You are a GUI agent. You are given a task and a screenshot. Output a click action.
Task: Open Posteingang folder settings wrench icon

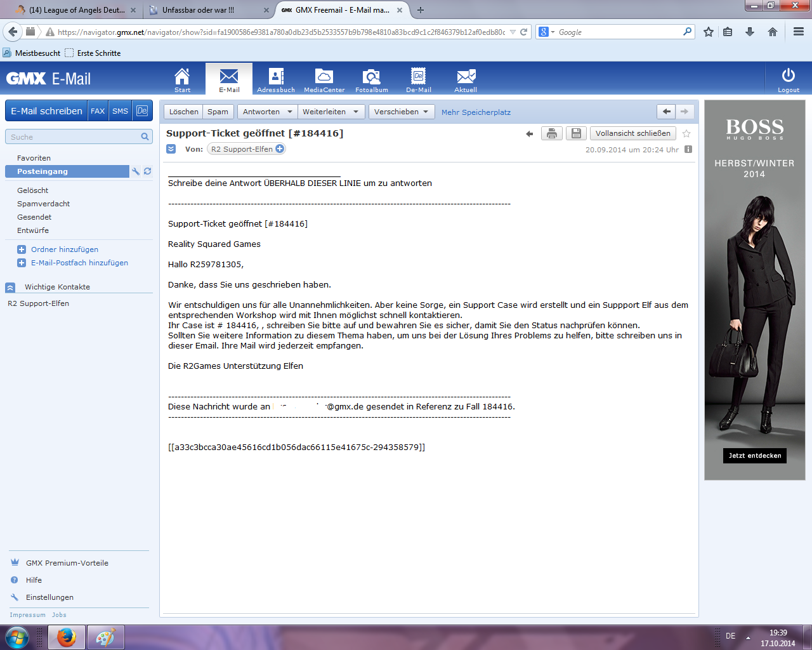click(136, 171)
